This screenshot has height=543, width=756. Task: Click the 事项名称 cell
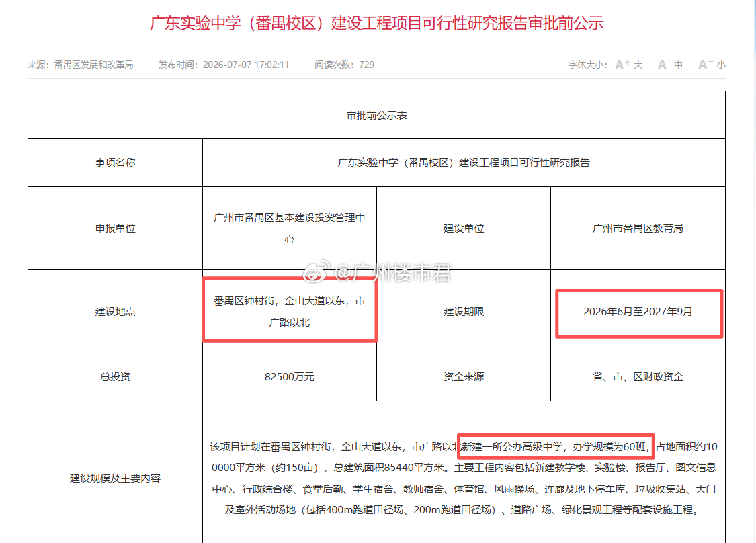115,163
